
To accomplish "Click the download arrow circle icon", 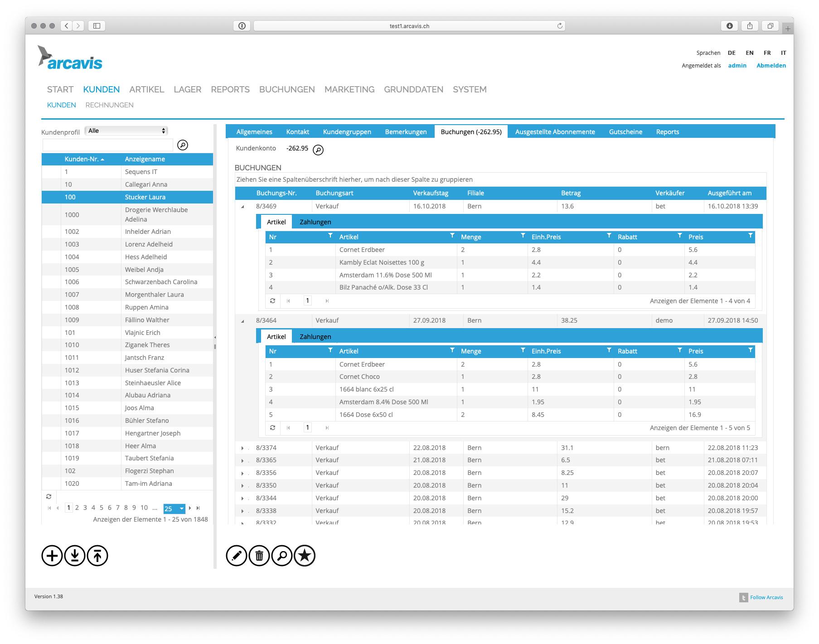I will (x=75, y=556).
